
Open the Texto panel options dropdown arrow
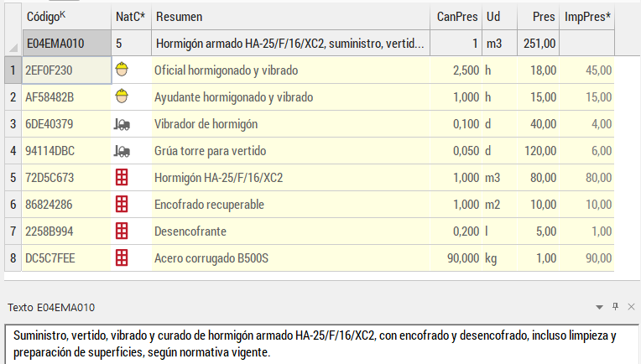coord(599,307)
